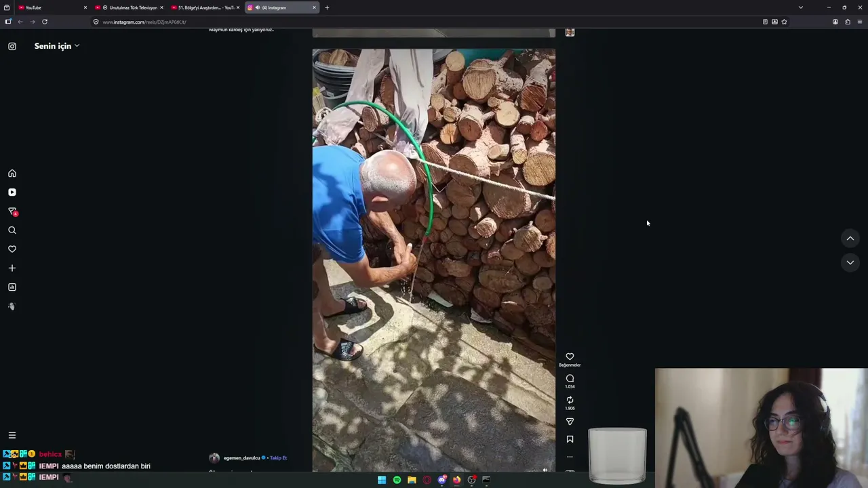Image resolution: width=868 pixels, height=488 pixels.
Task: Open Discord from the taskbar
Action: [x=442, y=480]
